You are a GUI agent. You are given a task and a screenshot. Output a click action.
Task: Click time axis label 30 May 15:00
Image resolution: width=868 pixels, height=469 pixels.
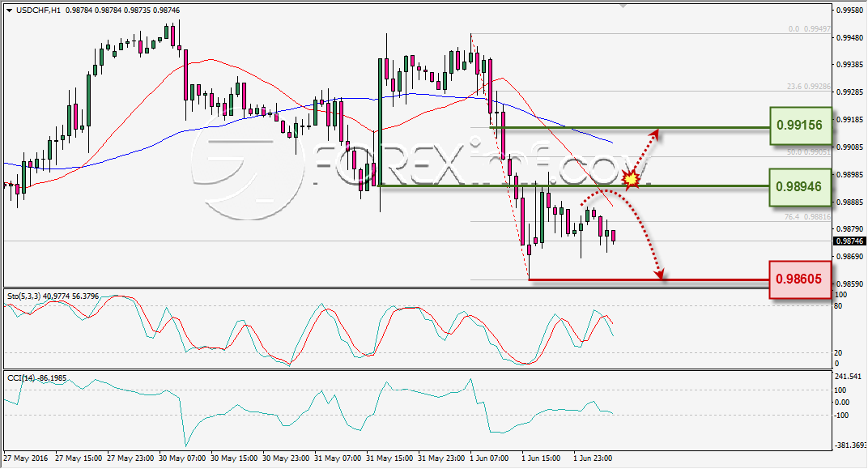pyautogui.click(x=234, y=458)
